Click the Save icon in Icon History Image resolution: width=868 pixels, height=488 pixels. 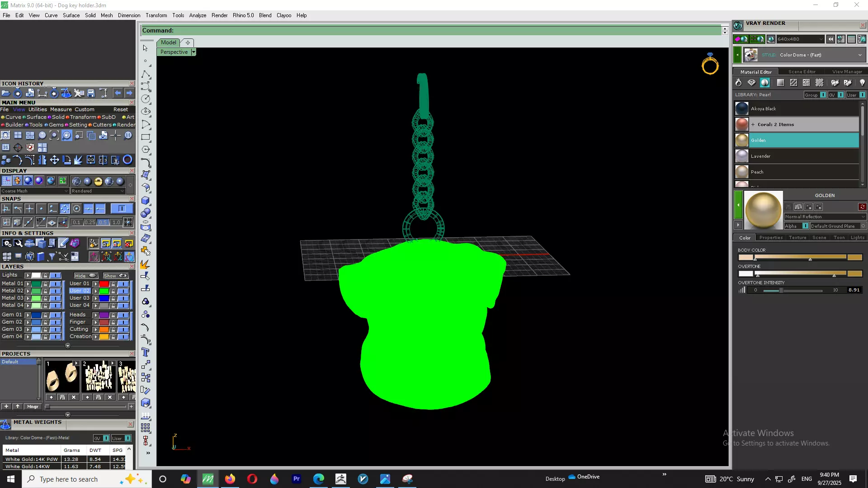point(91,93)
